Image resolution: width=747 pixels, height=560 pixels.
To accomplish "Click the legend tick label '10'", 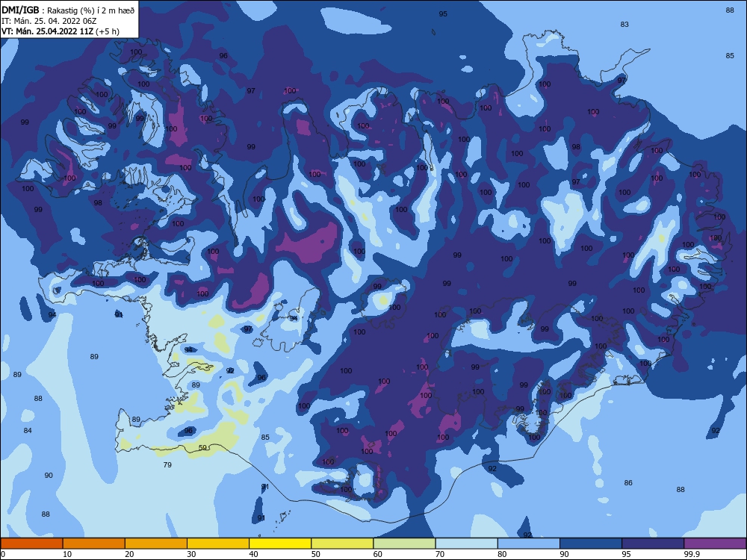I will 67,554.
